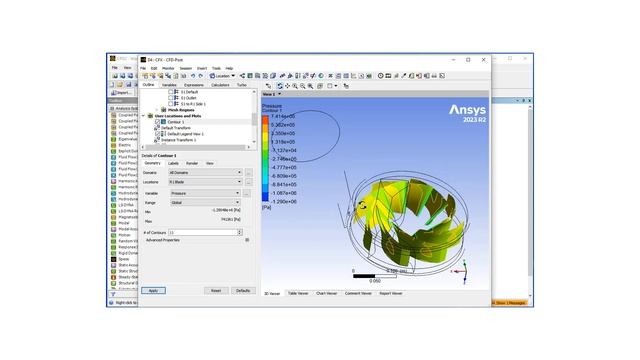Open the Insert menu in CFD-Post
640x360 pixels.
click(x=202, y=69)
